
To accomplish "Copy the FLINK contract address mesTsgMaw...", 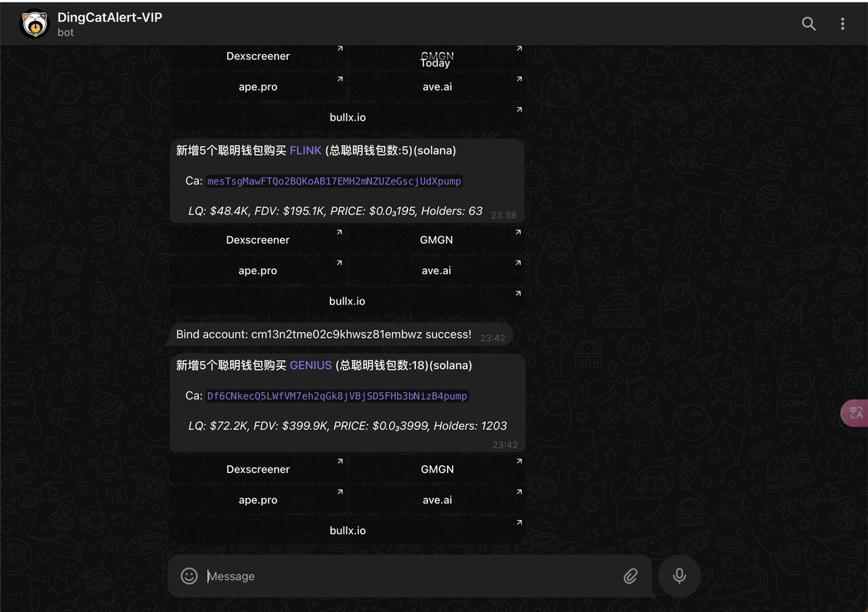I will click(x=334, y=181).
